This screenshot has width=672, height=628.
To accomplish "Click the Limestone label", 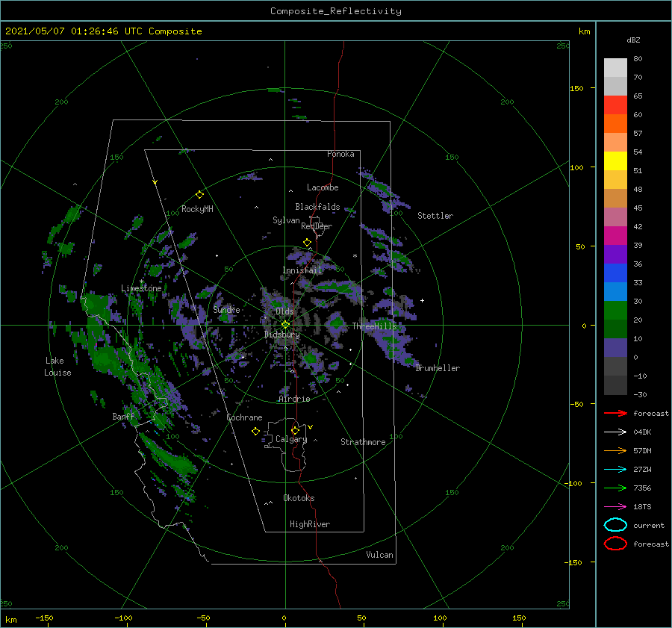I will [x=141, y=288].
